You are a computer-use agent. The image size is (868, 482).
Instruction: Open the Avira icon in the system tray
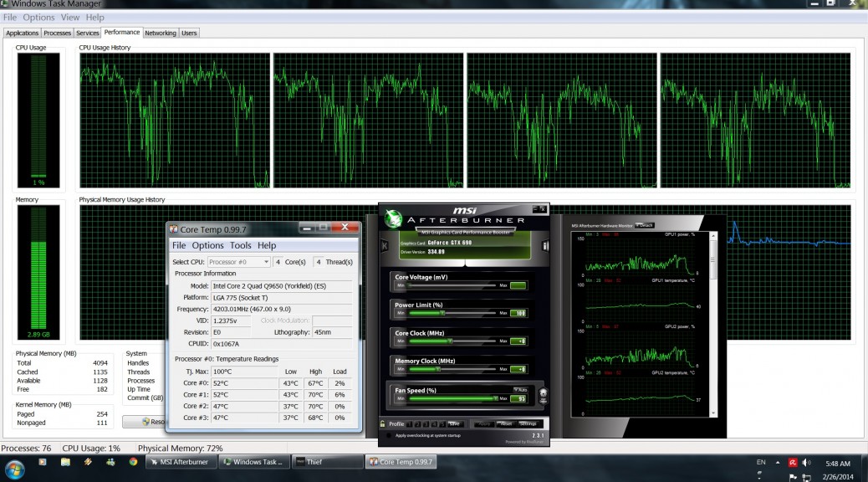[x=793, y=463]
